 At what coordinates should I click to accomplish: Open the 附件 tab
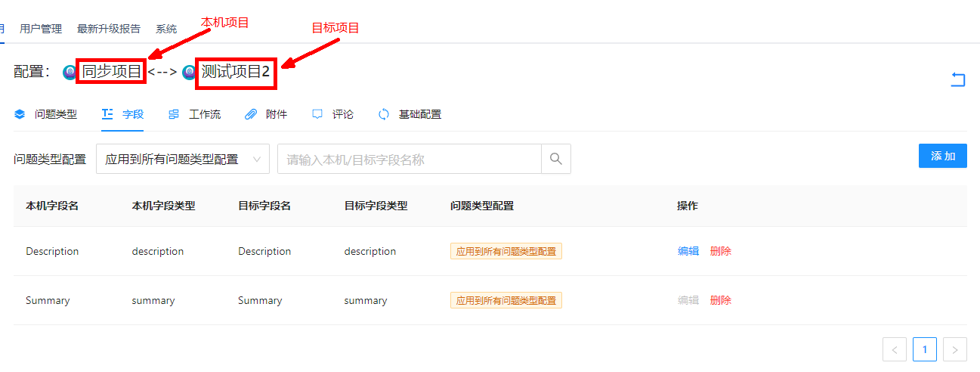[267, 115]
